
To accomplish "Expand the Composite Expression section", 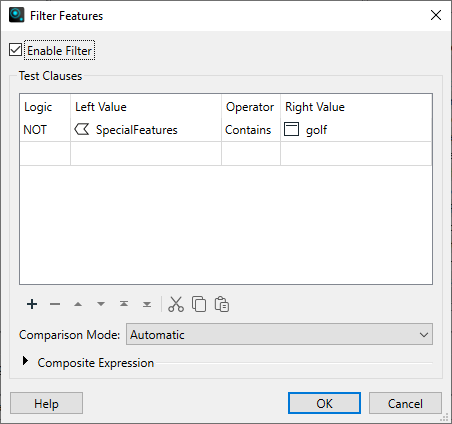I will (25, 361).
